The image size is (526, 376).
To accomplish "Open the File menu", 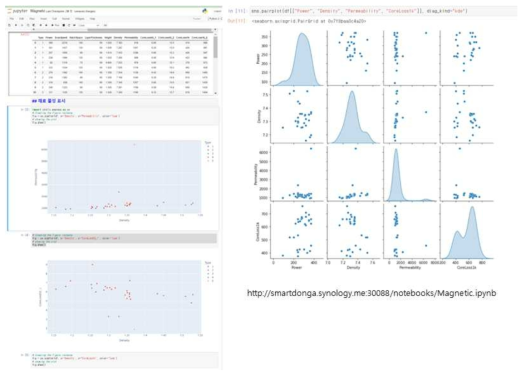I will pyautogui.click(x=12, y=19).
